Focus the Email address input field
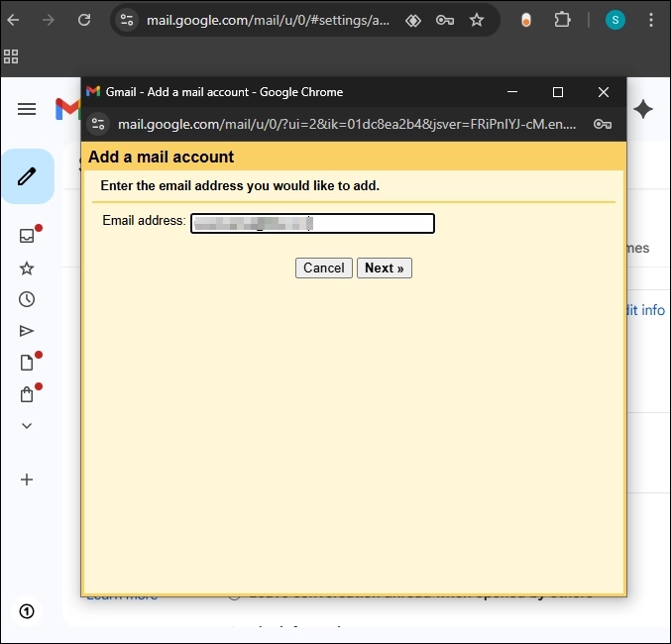The width and height of the screenshot is (671, 644). [312, 224]
